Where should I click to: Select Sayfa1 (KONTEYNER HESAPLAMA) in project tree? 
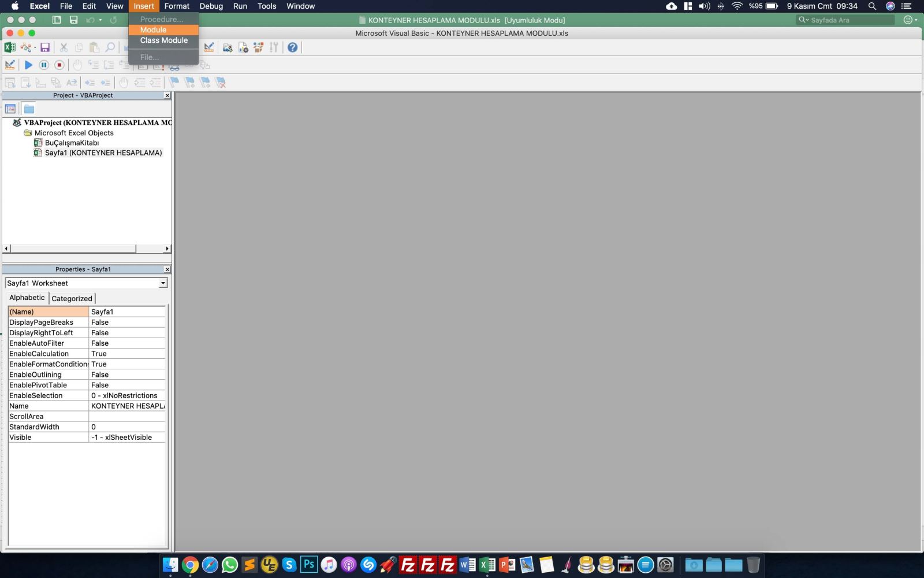pyautogui.click(x=103, y=153)
